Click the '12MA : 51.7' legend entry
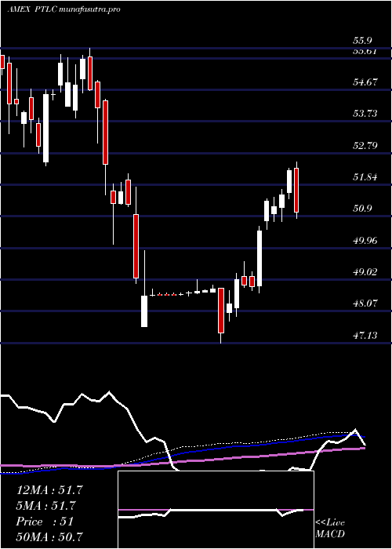 [x=49, y=490]
